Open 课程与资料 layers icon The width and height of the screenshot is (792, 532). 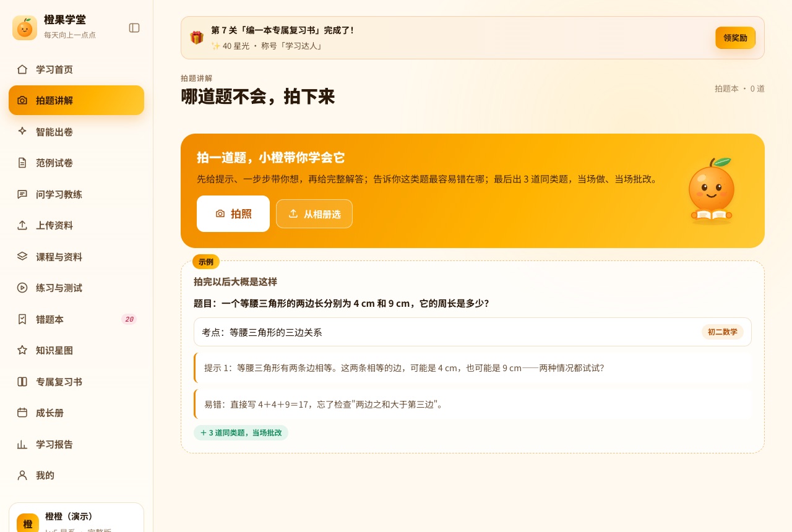point(22,257)
